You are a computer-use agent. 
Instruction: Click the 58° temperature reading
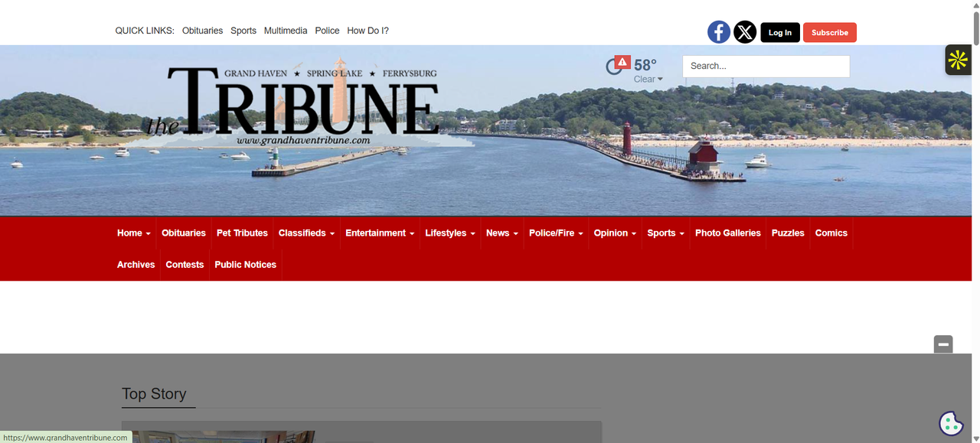click(645, 65)
